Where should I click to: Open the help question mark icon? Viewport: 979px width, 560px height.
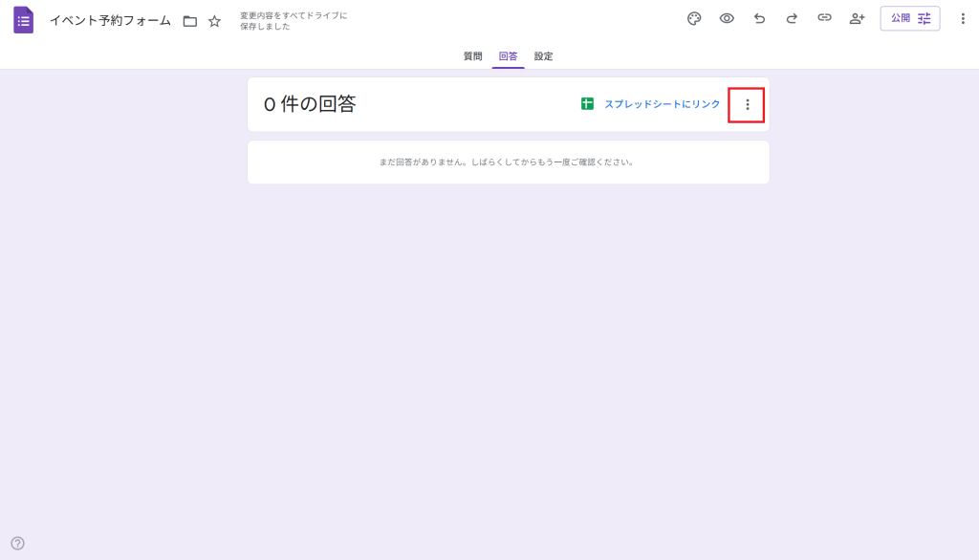point(17,543)
